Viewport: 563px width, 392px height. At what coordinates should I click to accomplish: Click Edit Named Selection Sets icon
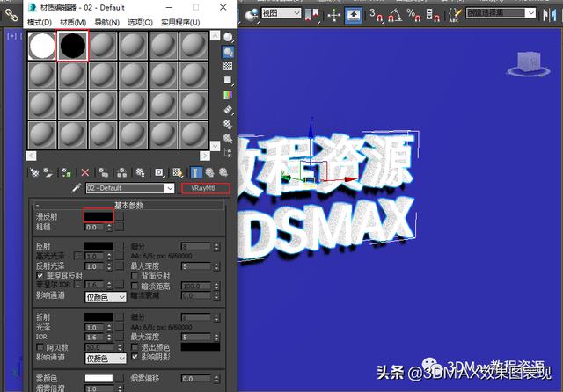coord(455,15)
